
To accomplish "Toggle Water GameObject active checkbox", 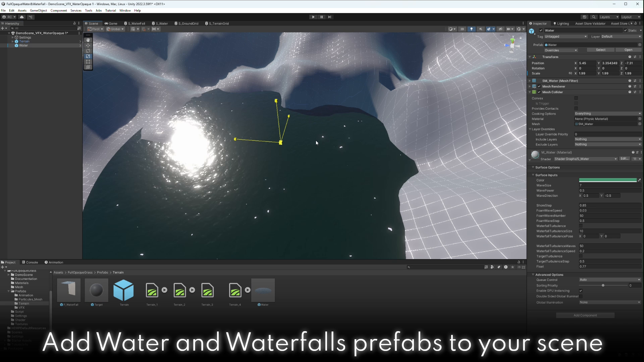I will [x=541, y=31].
